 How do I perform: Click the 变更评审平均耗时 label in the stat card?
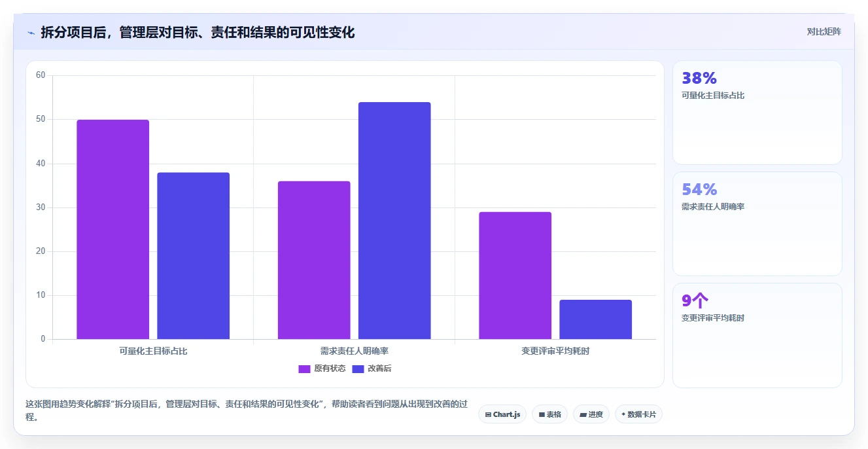tap(713, 318)
